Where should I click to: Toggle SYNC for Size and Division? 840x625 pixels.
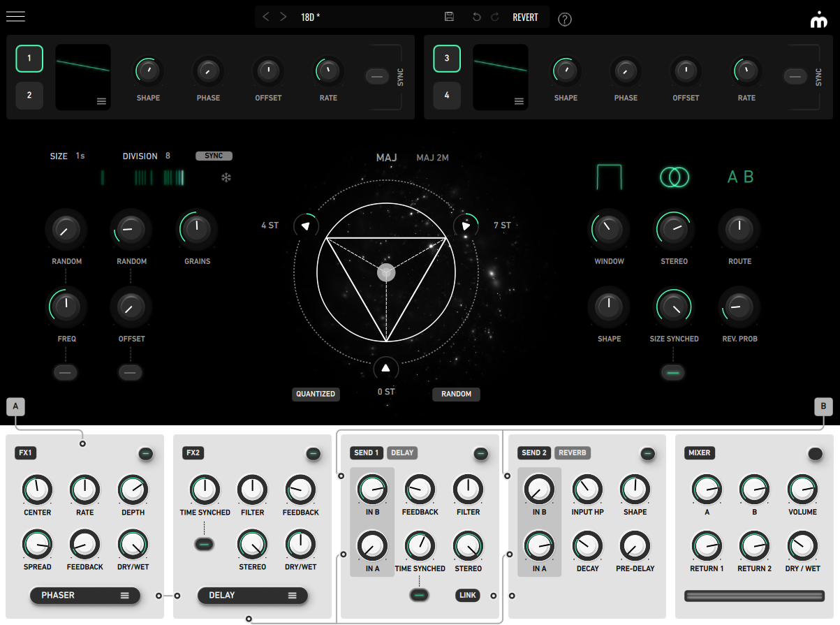[214, 156]
